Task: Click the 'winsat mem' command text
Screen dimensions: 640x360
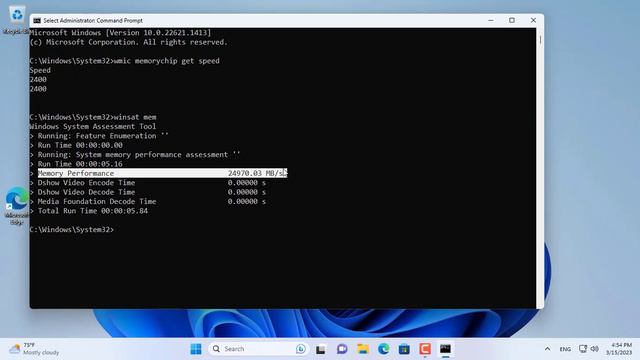Action: click(x=135, y=117)
